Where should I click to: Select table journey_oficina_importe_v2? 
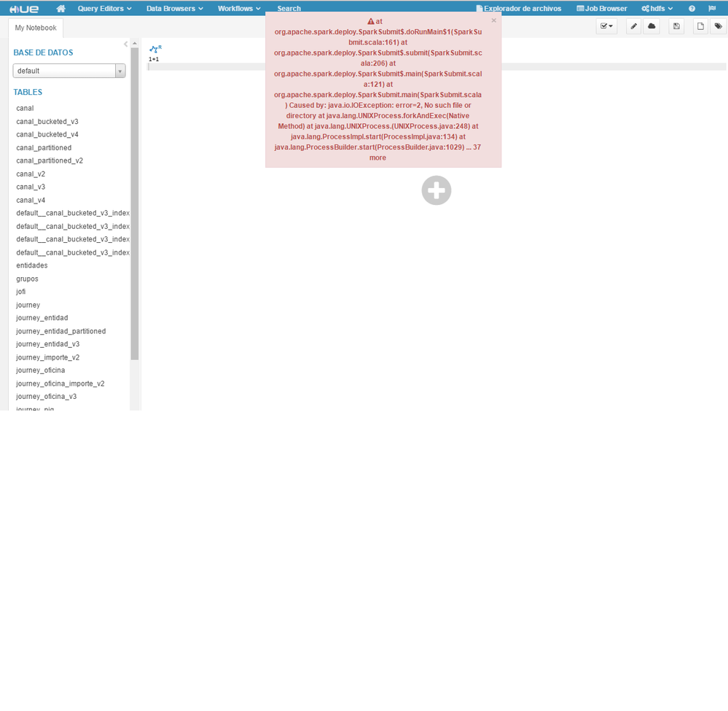point(60,384)
